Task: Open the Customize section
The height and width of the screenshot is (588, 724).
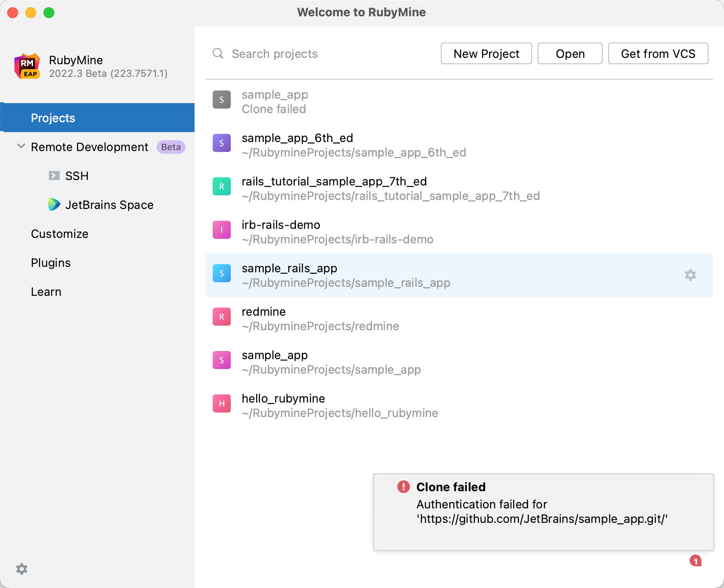Action: (59, 234)
